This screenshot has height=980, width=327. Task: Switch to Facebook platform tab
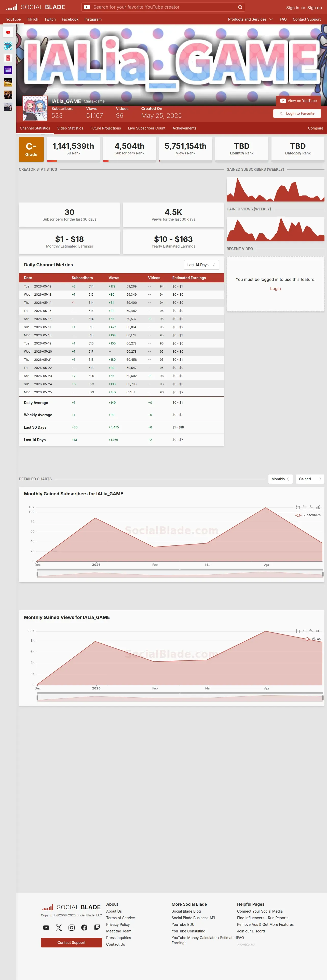(70, 19)
